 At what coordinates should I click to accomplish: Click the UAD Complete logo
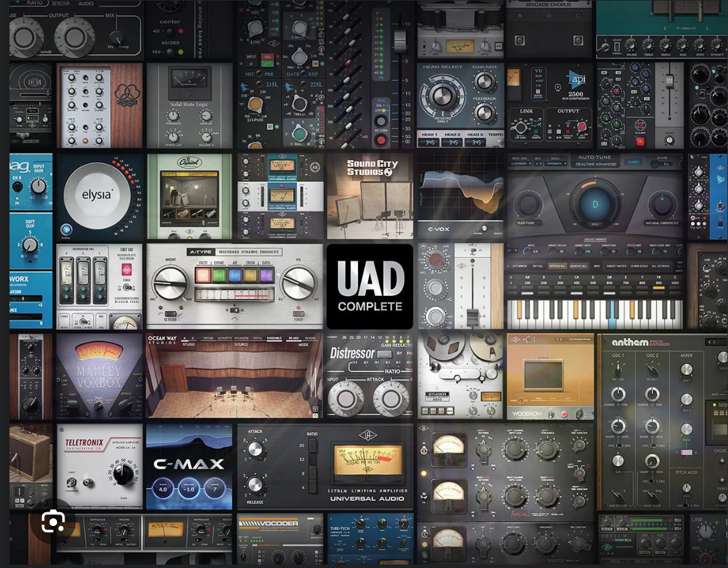point(370,286)
